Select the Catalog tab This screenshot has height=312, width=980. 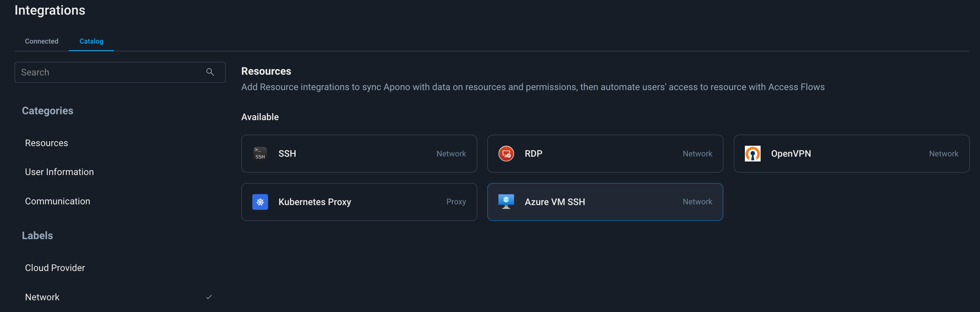coord(91,41)
